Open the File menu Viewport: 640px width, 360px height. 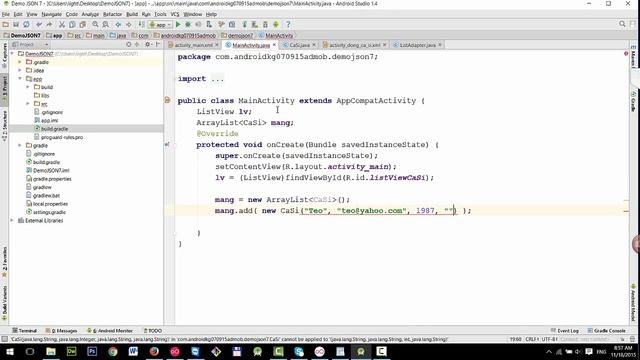[6, 14]
